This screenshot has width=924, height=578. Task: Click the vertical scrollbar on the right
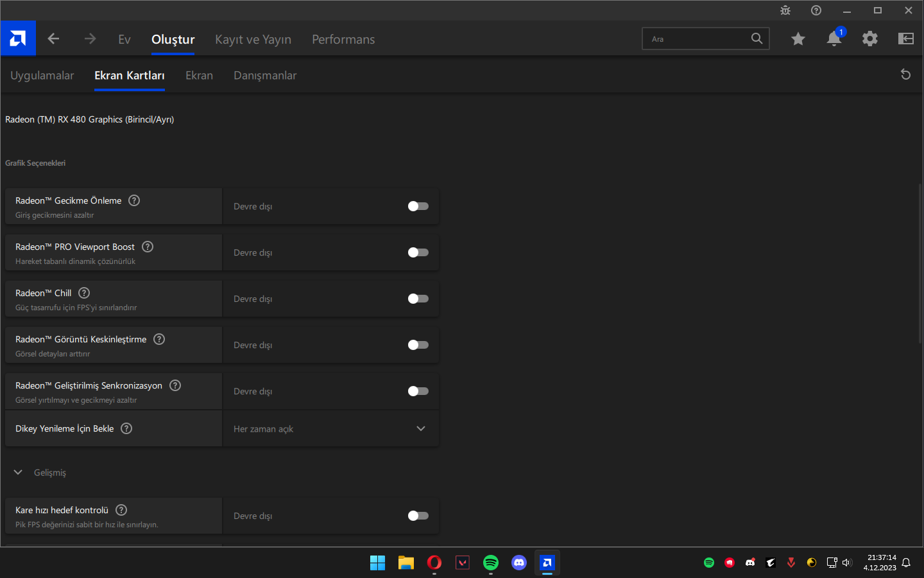point(920,263)
